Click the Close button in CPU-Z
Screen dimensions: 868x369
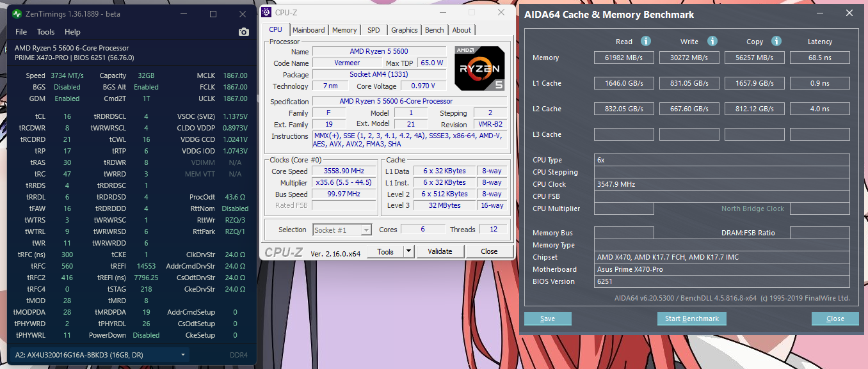pyautogui.click(x=489, y=252)
